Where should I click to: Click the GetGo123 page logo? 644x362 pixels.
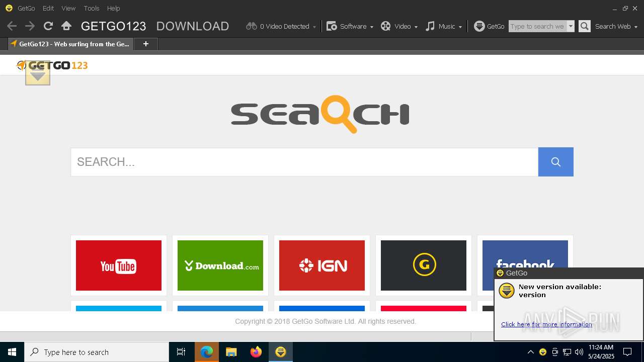tap(52, 65)
